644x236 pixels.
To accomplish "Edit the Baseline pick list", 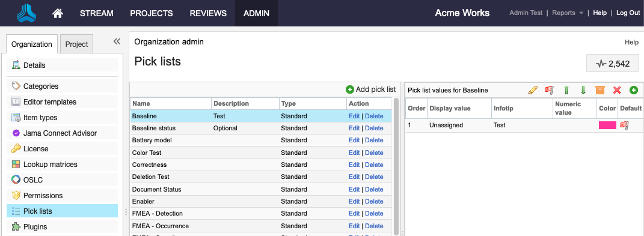I will [354, 116].
